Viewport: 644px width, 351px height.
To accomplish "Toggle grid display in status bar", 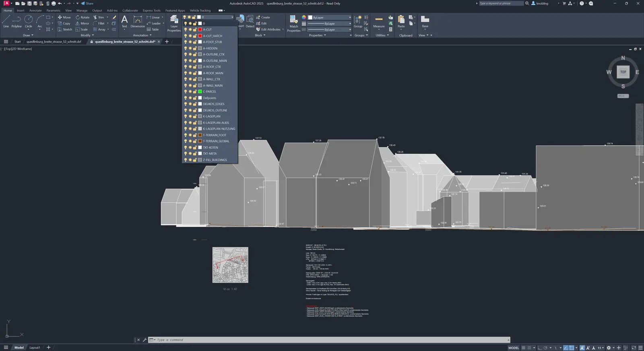I will [x=523, y=348].
